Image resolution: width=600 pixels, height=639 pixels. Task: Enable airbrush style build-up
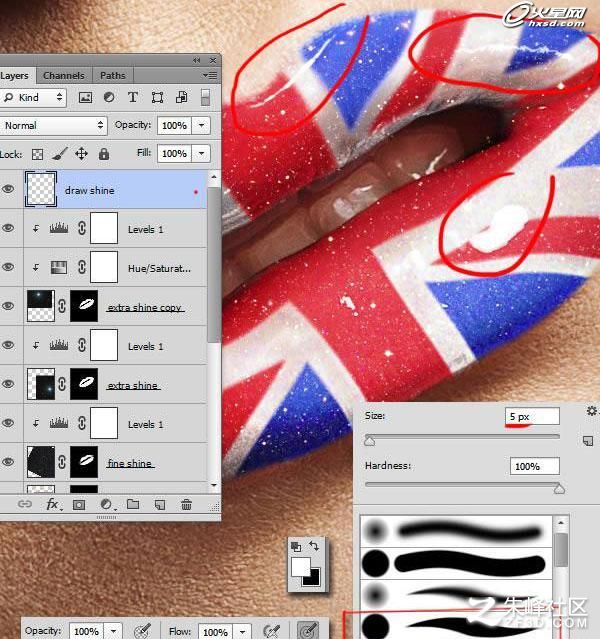pos(272,630)
